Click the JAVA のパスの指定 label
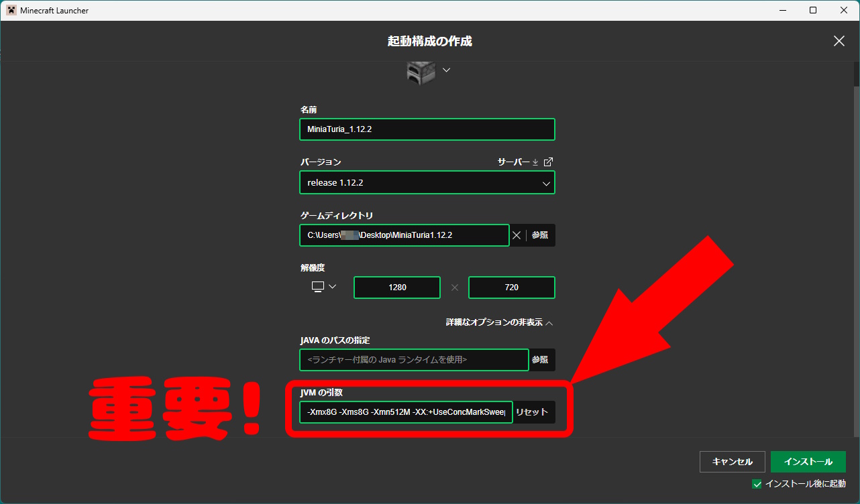The image size is (860, 504). 335,340
